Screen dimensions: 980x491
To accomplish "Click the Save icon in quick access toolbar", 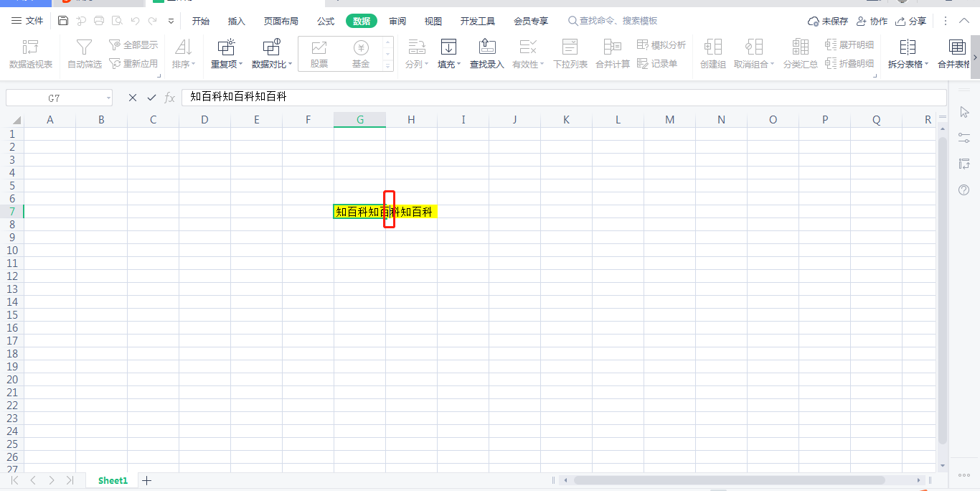I will (63, 21).
